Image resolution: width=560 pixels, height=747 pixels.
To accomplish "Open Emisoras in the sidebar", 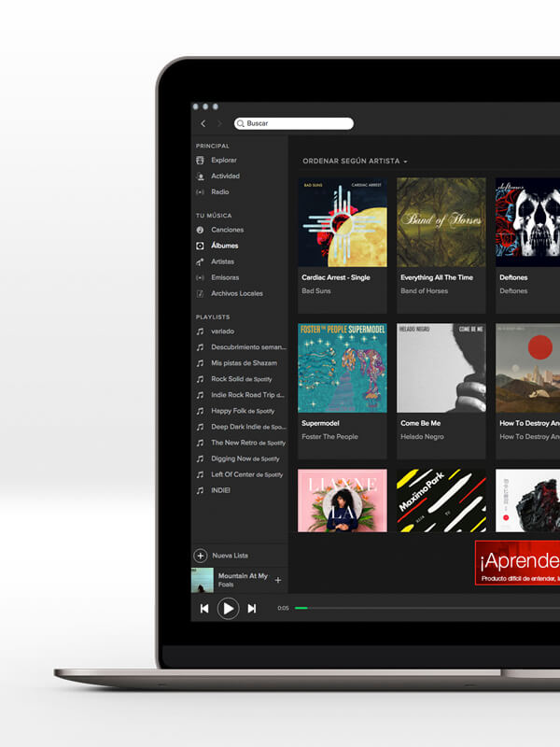I will click(x=225, y=277).
